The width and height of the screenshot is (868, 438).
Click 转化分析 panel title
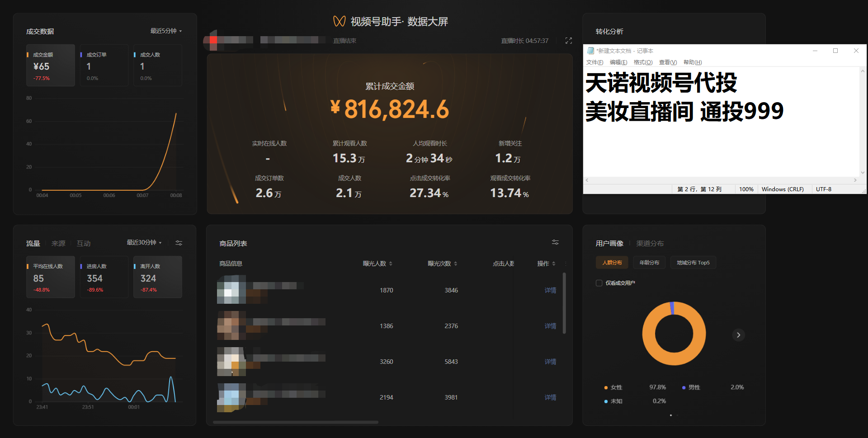[x=609, y=31]
